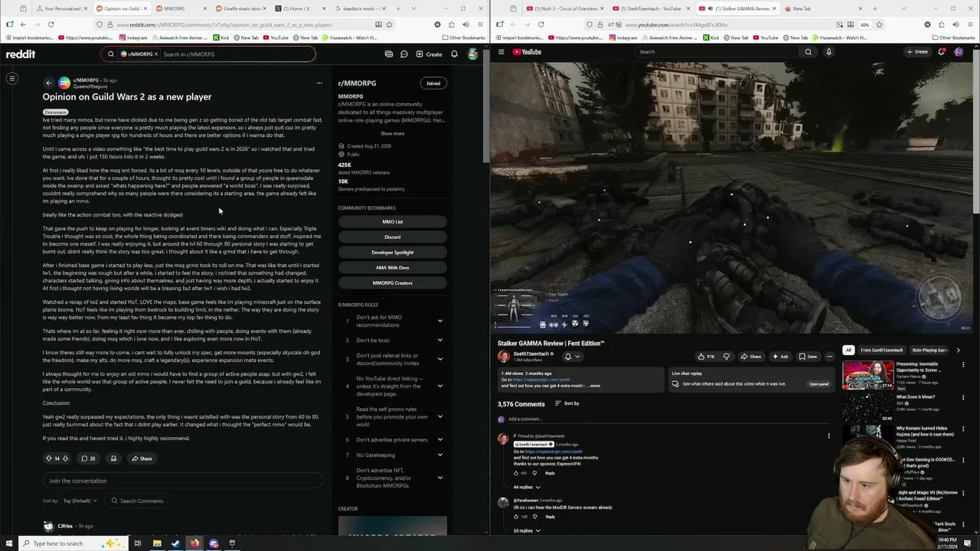980x551 pixels.
Task: Toggle the Joined button for r/MMORPG
Action: [x=433, y=83]
